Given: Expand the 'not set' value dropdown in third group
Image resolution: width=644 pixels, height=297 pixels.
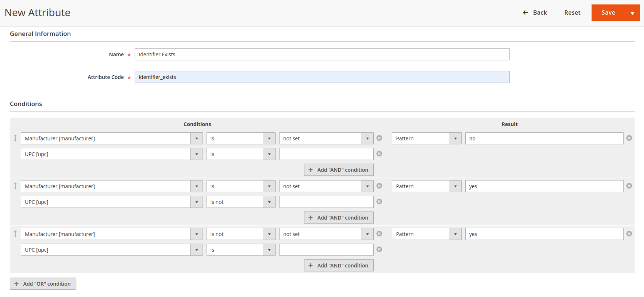Looking at the screenshot, I should coord(367,234).
